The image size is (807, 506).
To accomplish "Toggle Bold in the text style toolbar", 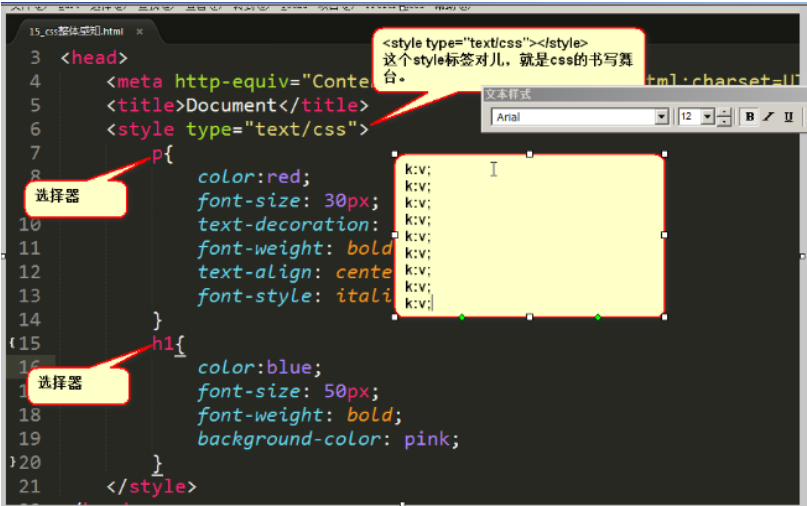I will click(x=750, y=117).
